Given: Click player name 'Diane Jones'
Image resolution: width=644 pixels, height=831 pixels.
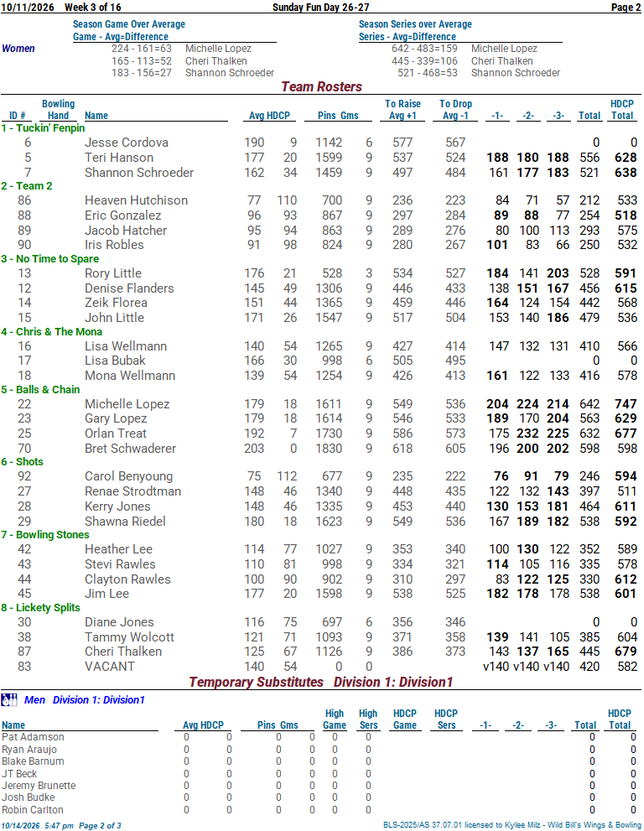Looking at the screenshot, I should (x=119, y=622).
